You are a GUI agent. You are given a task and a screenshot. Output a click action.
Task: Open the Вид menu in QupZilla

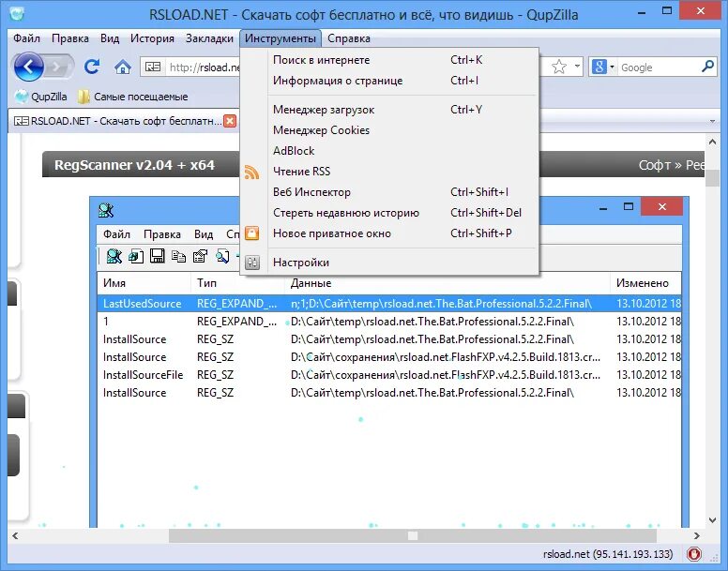click(110, 38)
